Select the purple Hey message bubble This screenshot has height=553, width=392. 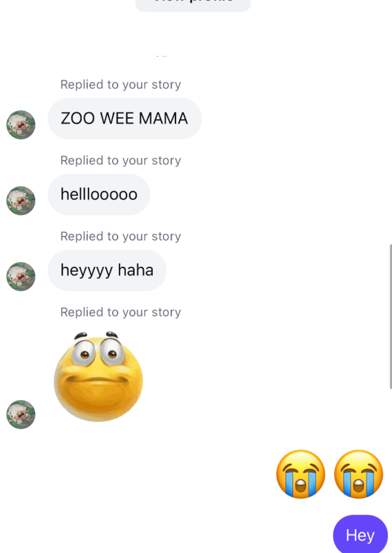360,535
